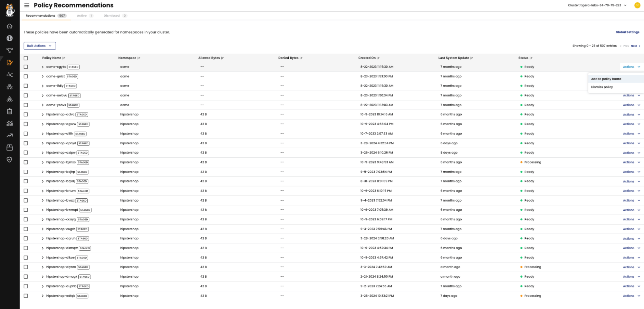Select the hipstershop-aclvc row checkbox
Image resolution: width=644 pixels, height=309 pixels.
26,115
